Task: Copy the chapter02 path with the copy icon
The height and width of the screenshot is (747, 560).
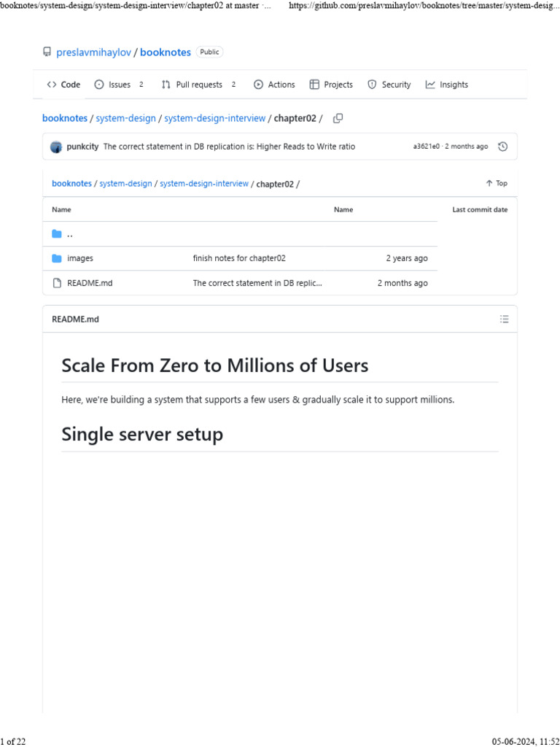Action: tap(338, 118)
